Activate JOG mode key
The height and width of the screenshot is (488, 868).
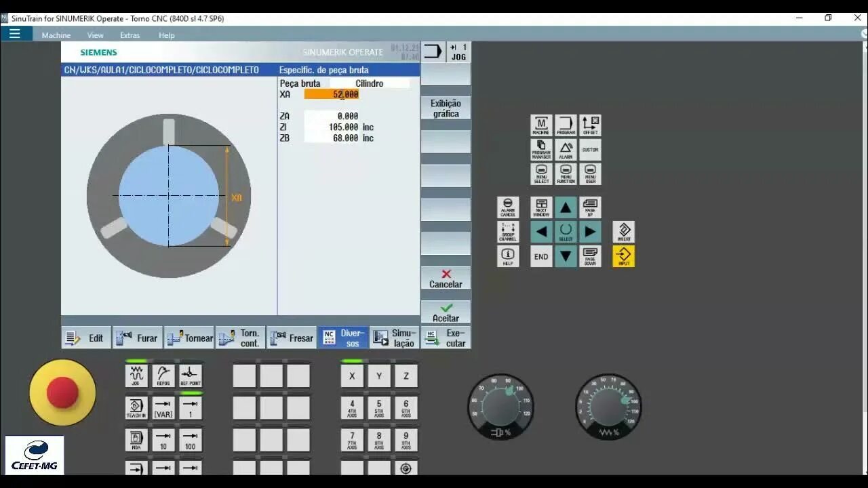(136, 375)
